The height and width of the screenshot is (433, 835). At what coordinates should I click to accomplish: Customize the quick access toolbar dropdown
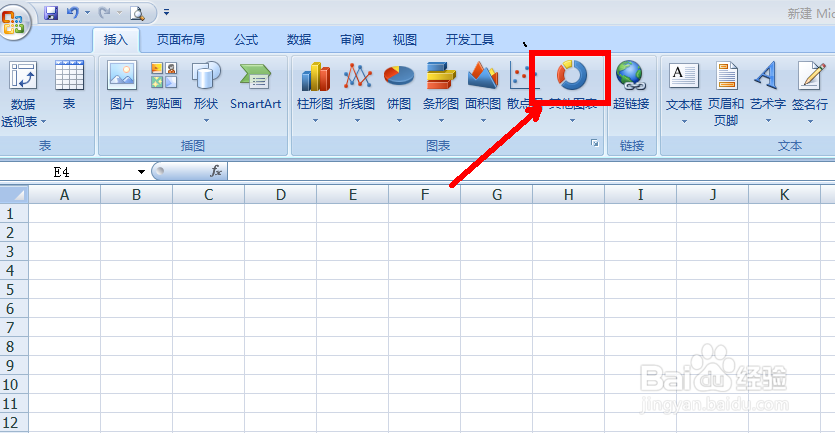click(166, 12)
